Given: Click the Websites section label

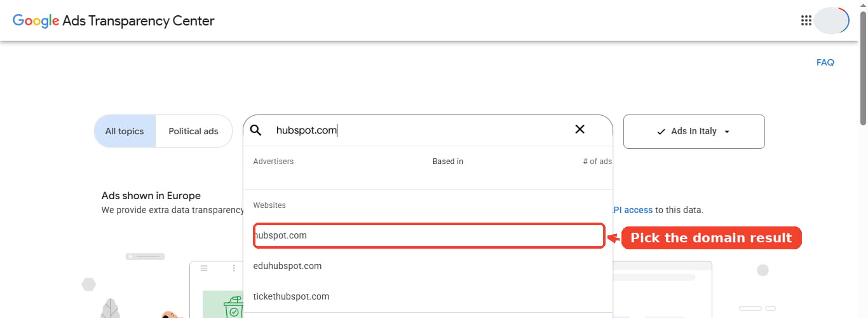Looking at the screenshot, I should pos(269,205).
